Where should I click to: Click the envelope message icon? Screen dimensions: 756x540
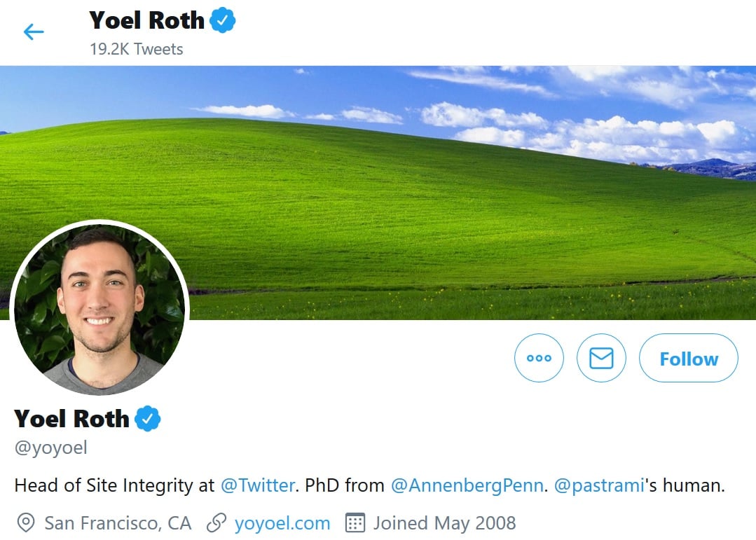coord(601,358)
